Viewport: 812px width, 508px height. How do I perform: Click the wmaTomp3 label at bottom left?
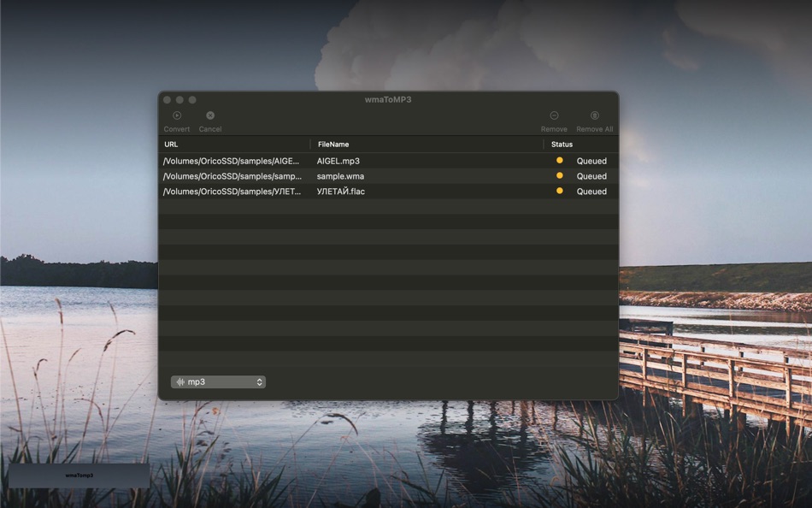pos(79,476)
